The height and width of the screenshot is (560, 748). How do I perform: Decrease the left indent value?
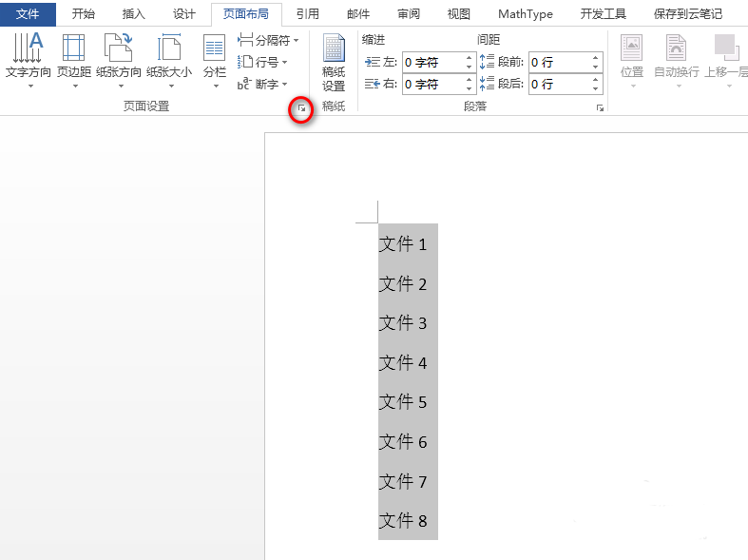470,67
